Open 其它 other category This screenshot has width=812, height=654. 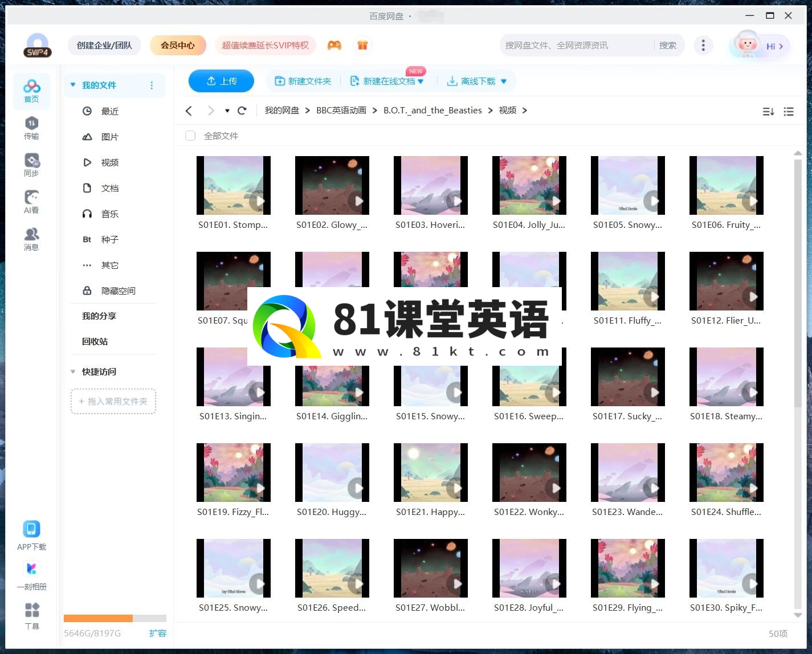pos(110,265)
